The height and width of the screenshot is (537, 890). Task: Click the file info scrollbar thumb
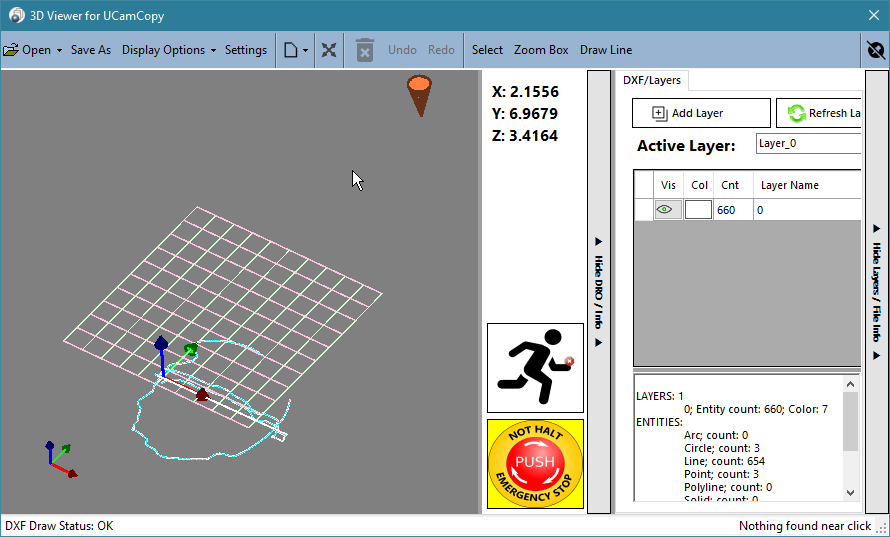850,421
